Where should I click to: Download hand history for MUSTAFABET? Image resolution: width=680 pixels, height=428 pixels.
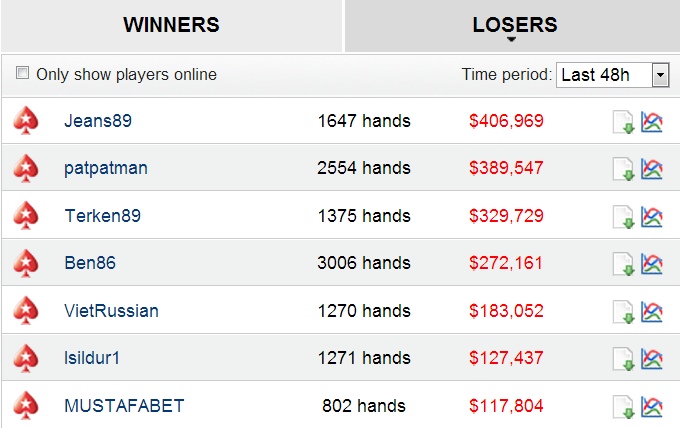tap(624, 407)
